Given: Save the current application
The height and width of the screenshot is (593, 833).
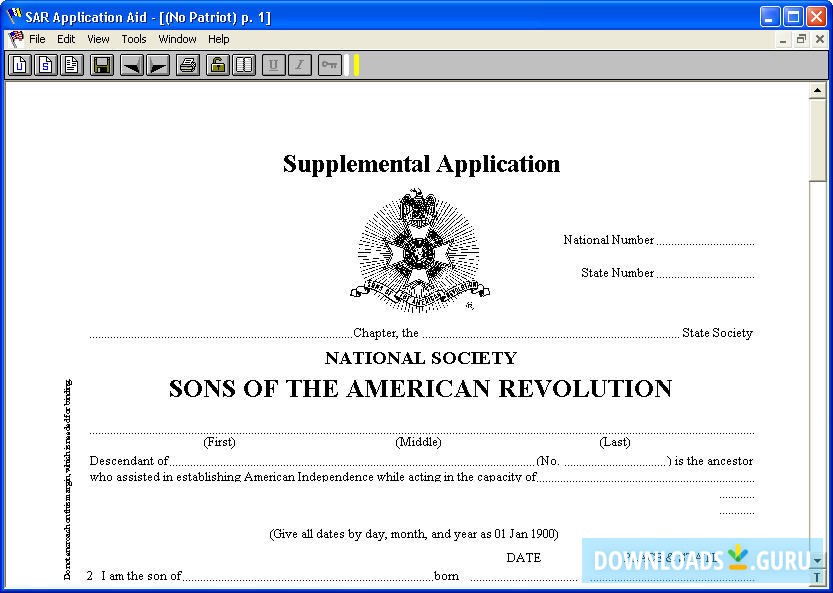Looking at the screenshot, I should tap(102, 64).
